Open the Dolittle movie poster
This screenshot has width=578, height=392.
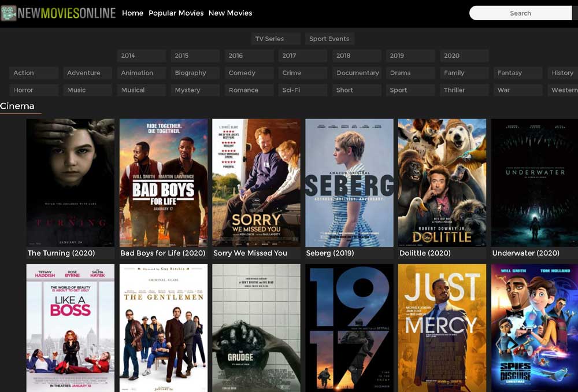point(442,183)
